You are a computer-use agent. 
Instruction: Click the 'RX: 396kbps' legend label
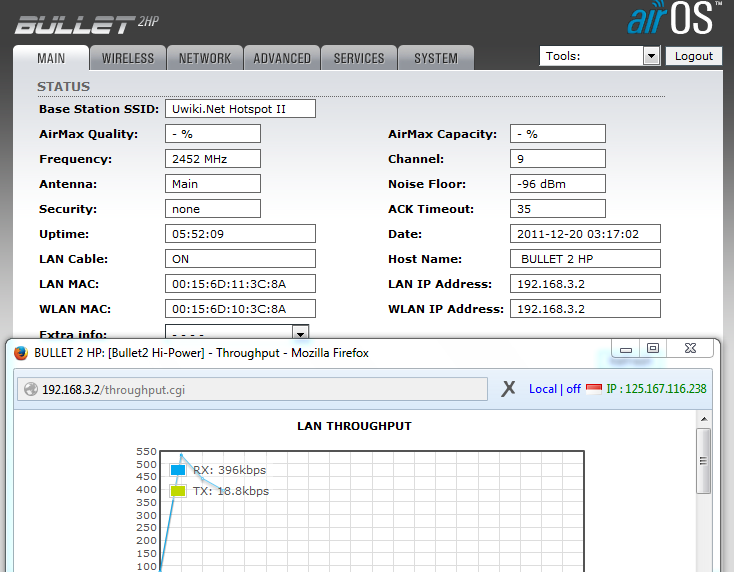tap(229, 470)
